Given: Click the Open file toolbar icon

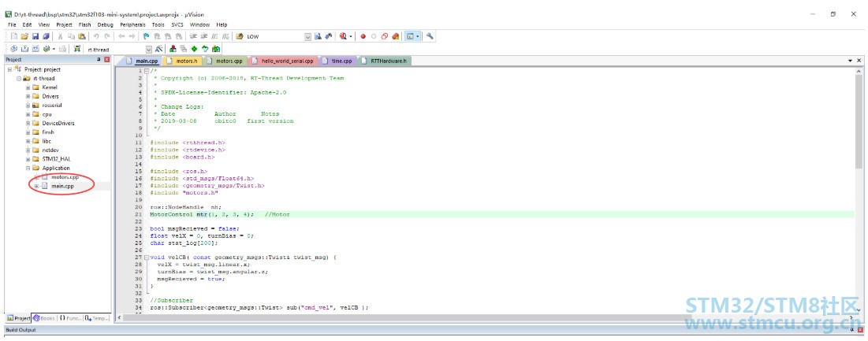Looking at the screenshot, I should click(x=24, y=36).
